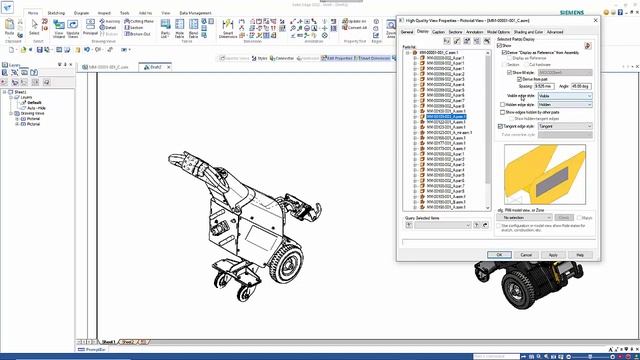Click the OK button

(x=499, y=255)
